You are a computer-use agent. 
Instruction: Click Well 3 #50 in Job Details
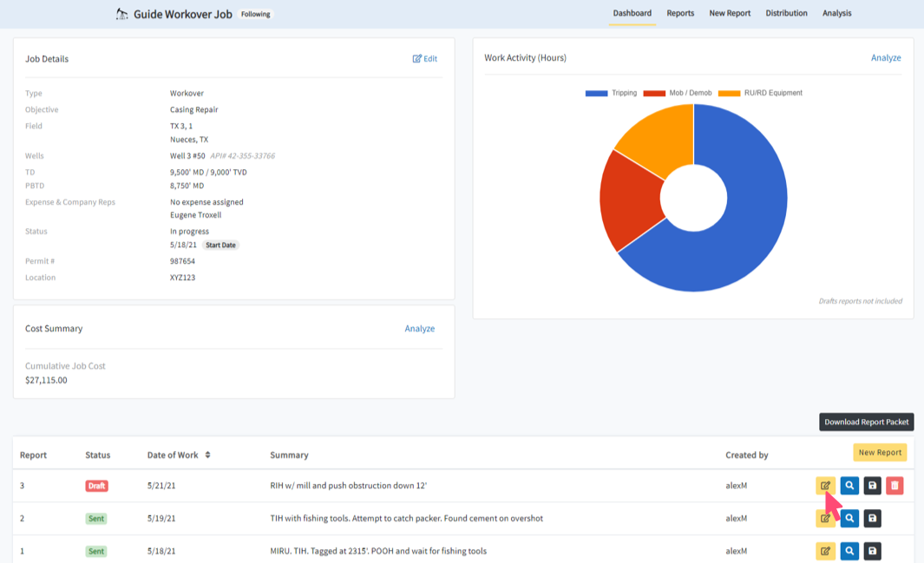click(x=187, y=156)
